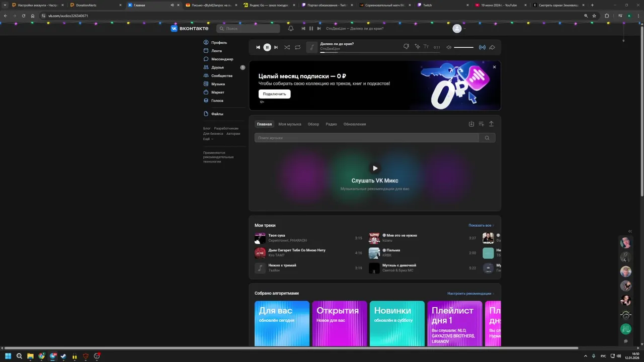This screenshot has height=362, width=644.
Task: Switch to Обзор tab
Action: 313,124
